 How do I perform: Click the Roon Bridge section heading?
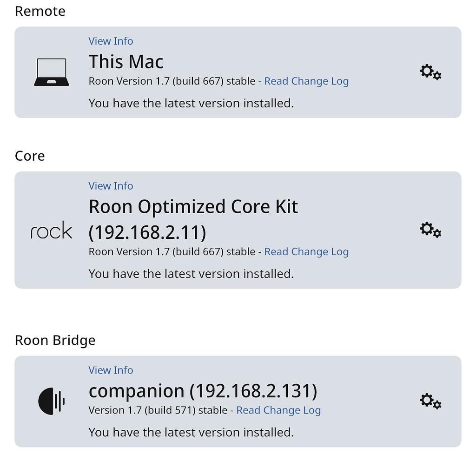point(55,340)
